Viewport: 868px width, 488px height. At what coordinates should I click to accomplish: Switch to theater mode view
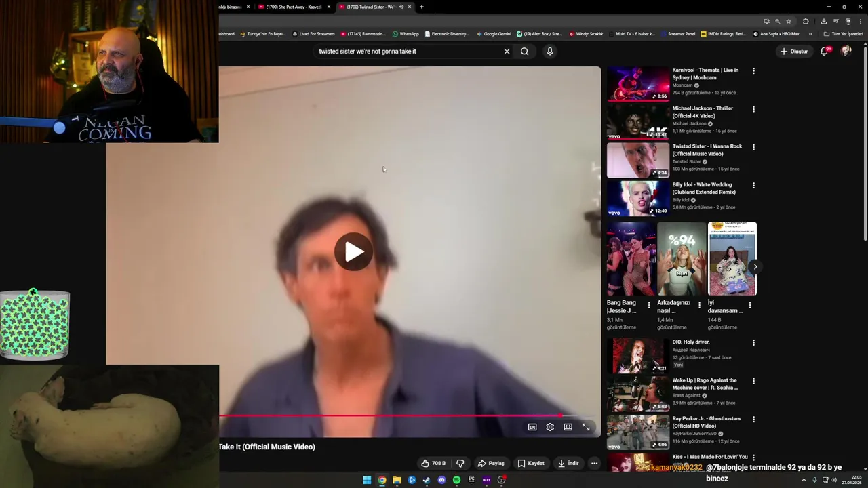(568, 427)
